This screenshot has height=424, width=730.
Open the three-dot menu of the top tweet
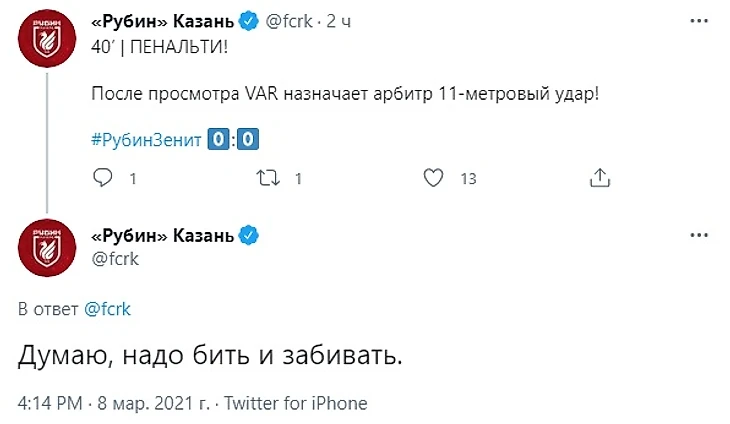click(x=697, y=22)
